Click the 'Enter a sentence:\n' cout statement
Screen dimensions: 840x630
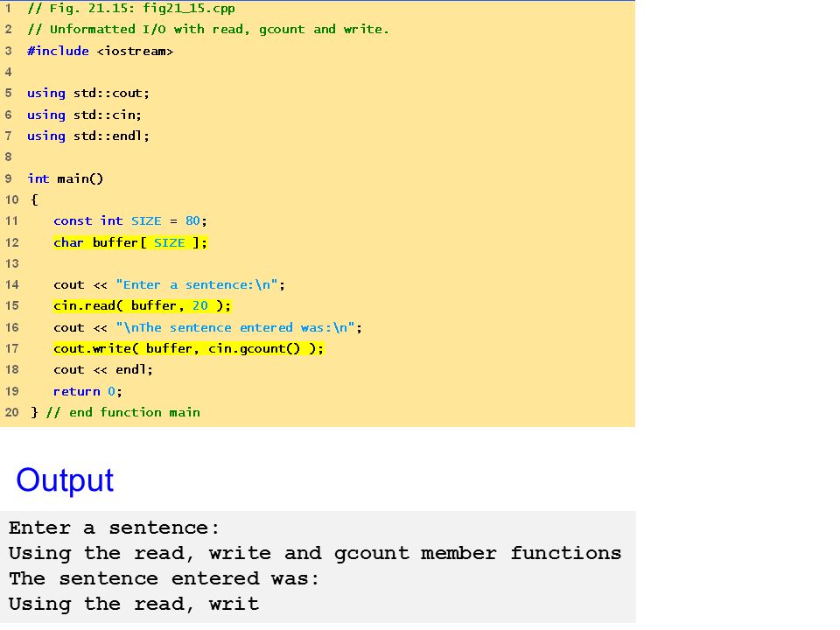[x=169, y=284]
